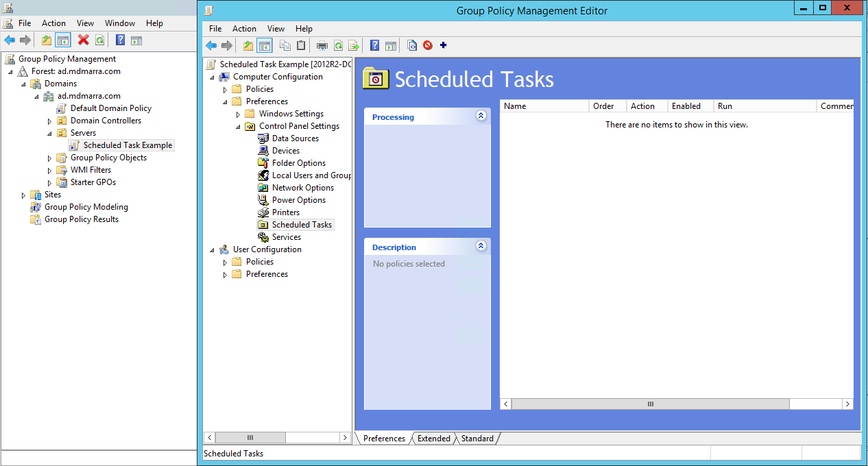Open the Editor window's View menu
The image size is (868, 466).
tap(276, 29)
